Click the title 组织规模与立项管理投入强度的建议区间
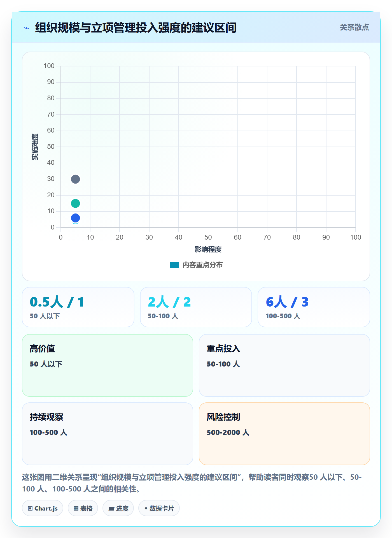 coord(136,28)
